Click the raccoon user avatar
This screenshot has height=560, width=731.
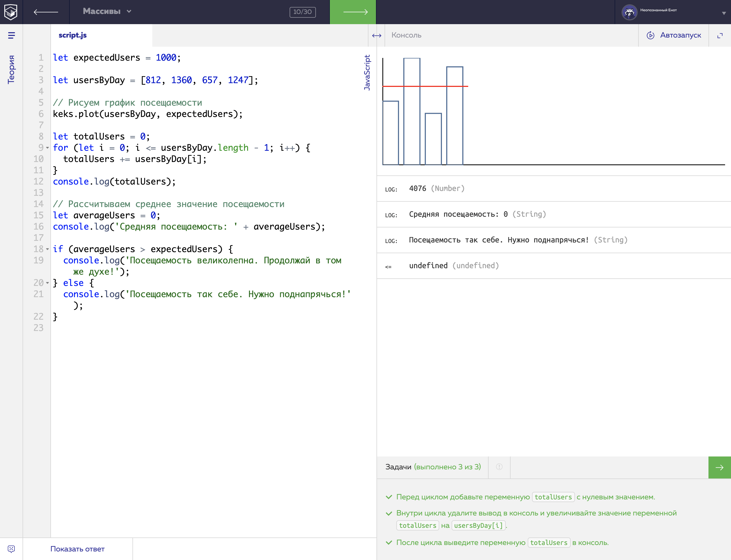pos(629,12)
